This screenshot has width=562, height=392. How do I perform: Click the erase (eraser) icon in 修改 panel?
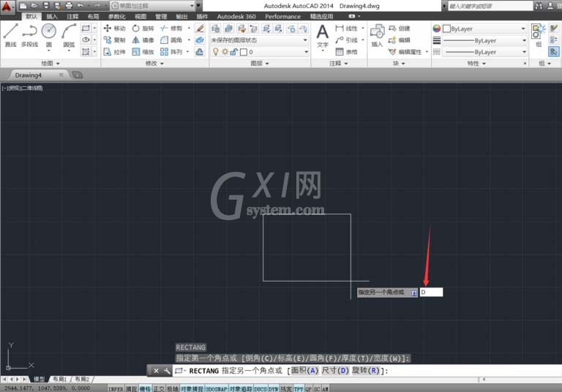(200, 29)
